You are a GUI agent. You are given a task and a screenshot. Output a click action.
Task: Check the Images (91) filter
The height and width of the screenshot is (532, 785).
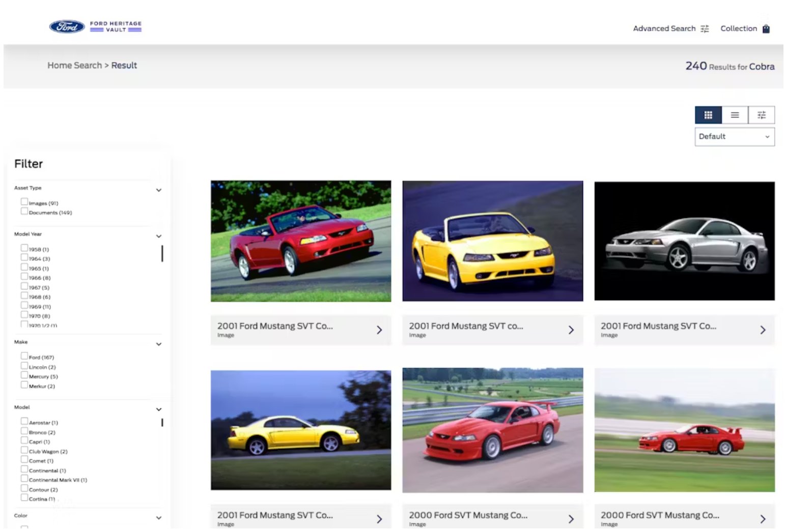click(24, 201)
